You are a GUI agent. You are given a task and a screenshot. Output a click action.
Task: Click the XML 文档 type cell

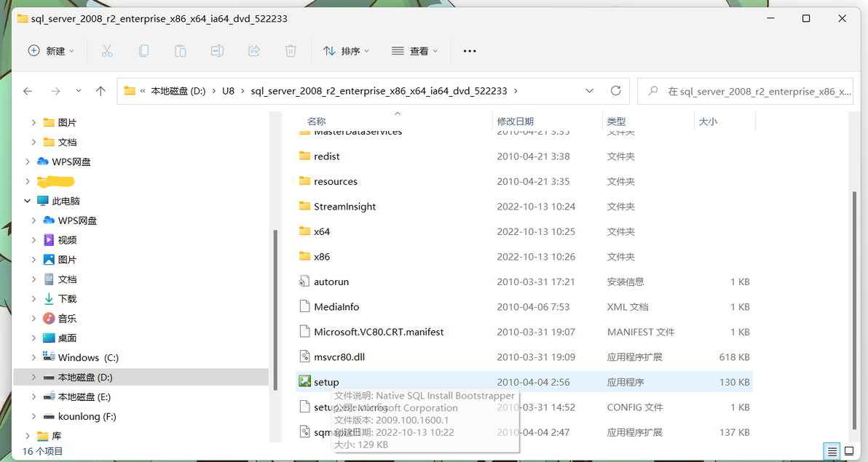point(627,306)
